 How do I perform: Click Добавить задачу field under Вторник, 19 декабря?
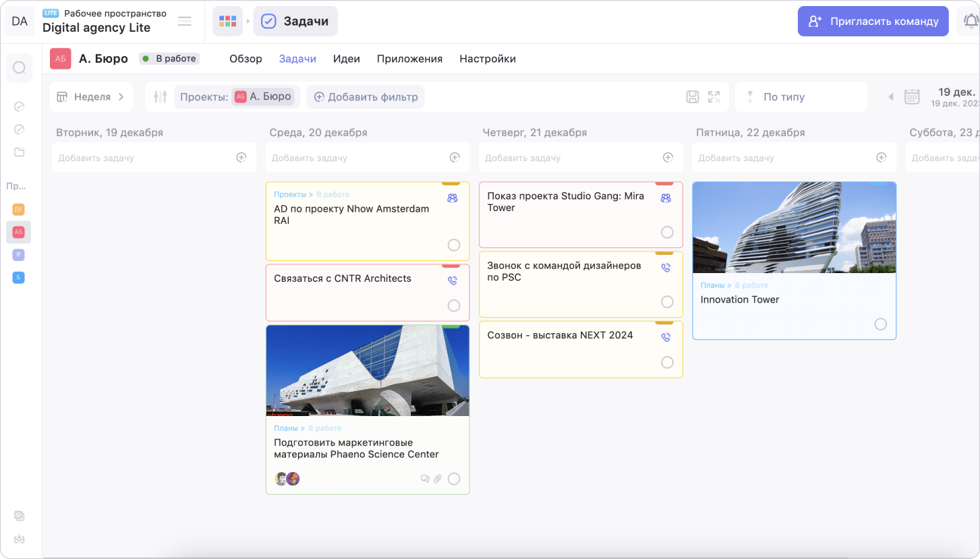pyautogui.click(x=154, y=158)
